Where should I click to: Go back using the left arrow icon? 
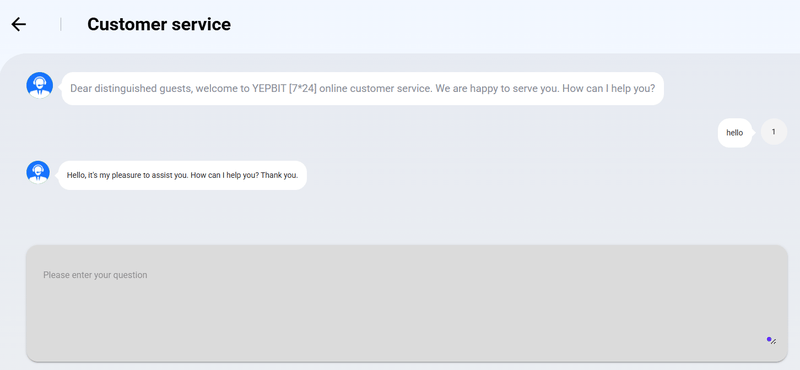pyautogui.click(x=19, y=24)
